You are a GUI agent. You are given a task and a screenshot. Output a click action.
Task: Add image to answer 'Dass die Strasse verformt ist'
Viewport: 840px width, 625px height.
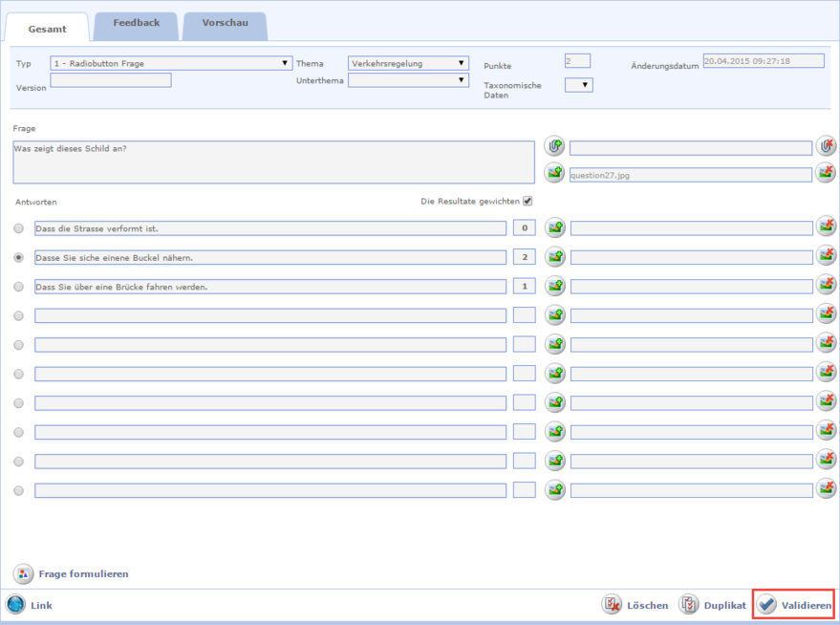[554, 227]
